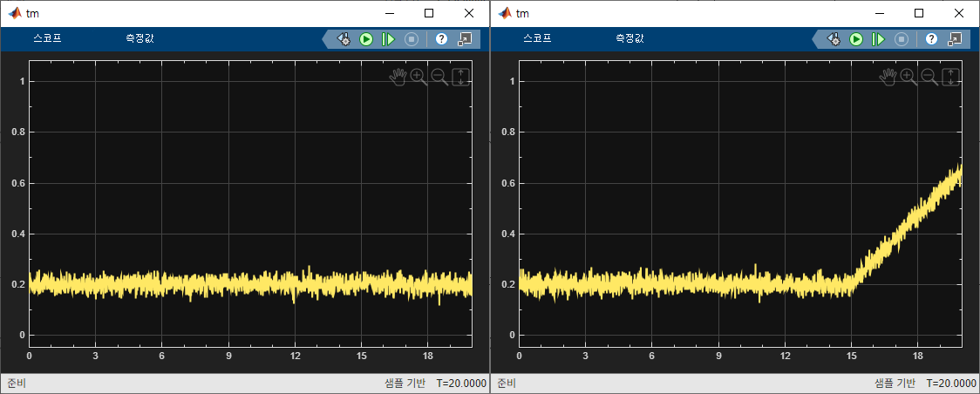Run simulation in left scope window
Screen dimensions: 980x394
(x=366, y=39)
